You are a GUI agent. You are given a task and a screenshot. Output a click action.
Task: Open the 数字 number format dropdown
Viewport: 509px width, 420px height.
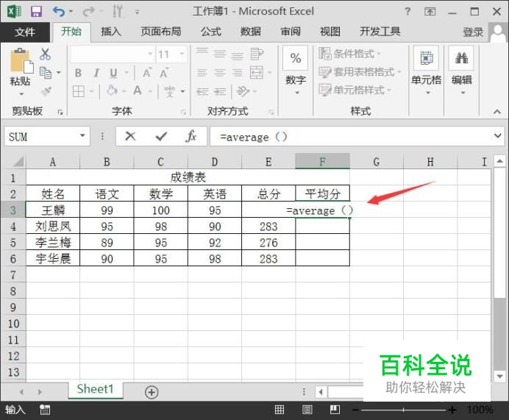click(x=296, y=71)
